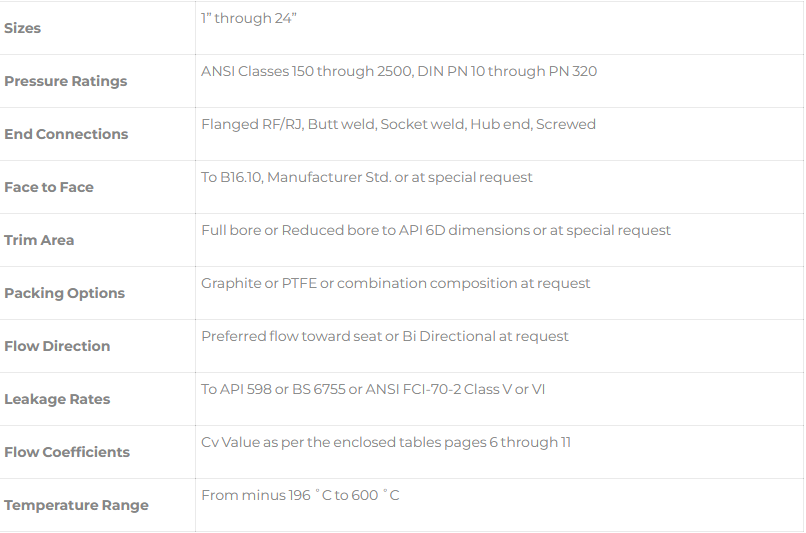The width and height of the screenshot is (806, 533).
Task: Select the Flow Coefficients row label
Action: (67, 452)
